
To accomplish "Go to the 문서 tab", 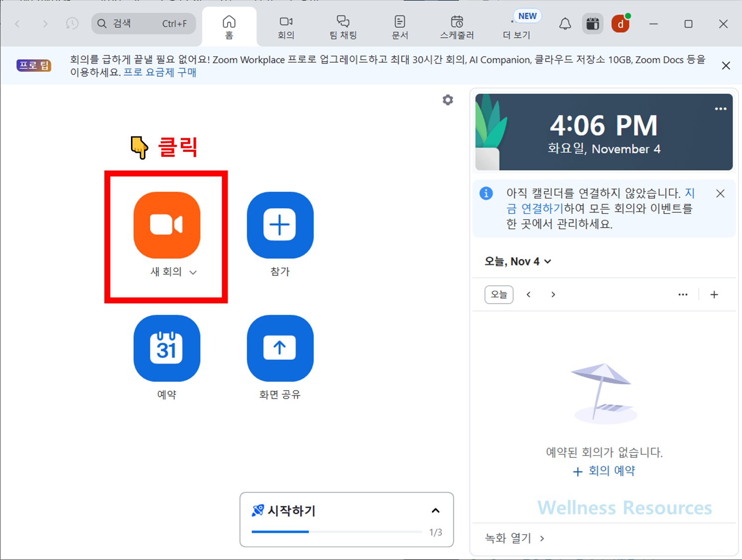I will [x=400, y=27].
